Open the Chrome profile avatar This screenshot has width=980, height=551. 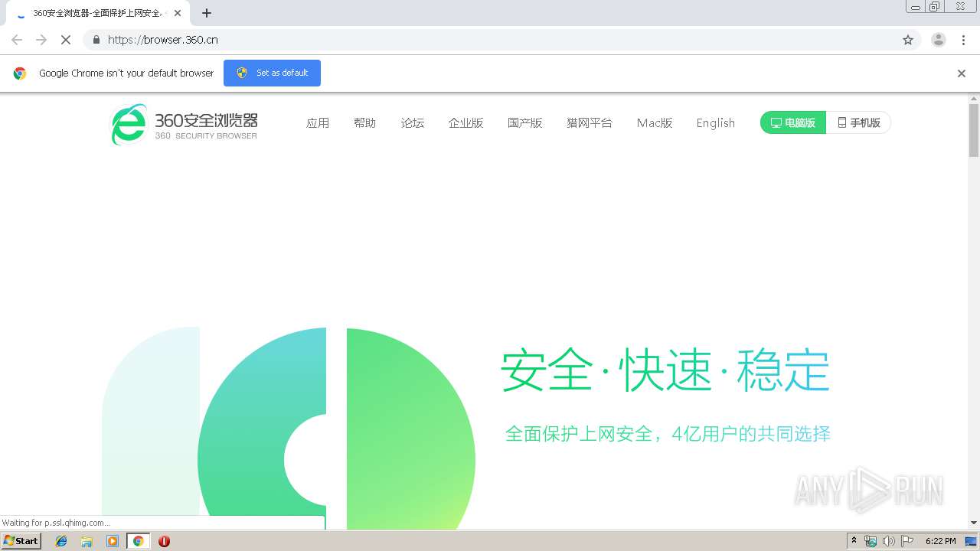click(939, 40)
